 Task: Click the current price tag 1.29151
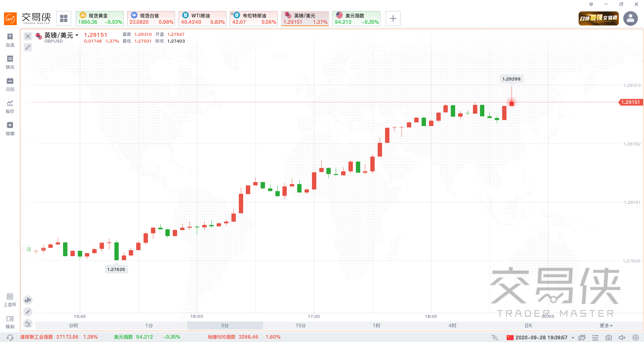coord(631,102)
